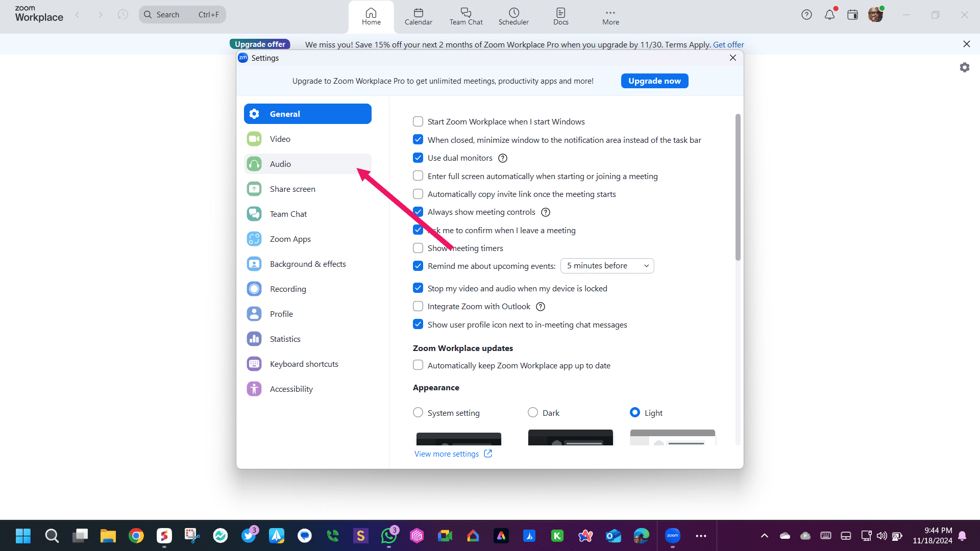This screenshot has width=980, height=551.
Task: Open Team Chat settings in sidebar
Action: [307, 214]
